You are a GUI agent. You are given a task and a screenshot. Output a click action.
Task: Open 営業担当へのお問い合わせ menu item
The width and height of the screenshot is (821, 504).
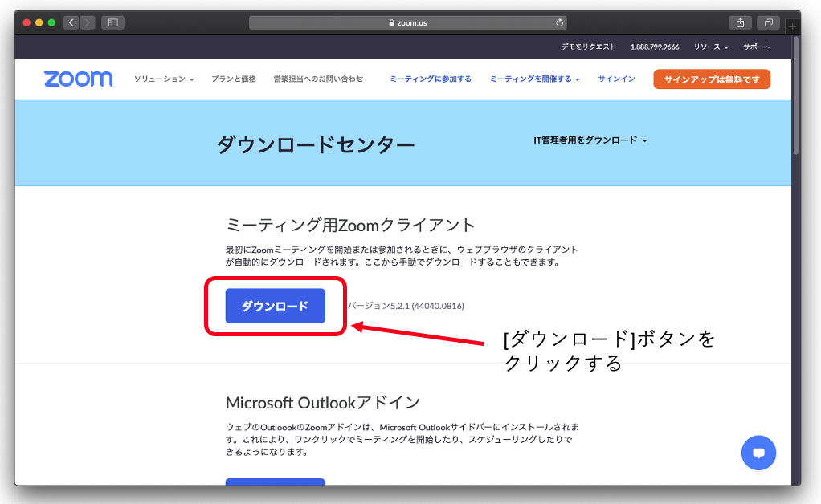[x=318, y=79]
